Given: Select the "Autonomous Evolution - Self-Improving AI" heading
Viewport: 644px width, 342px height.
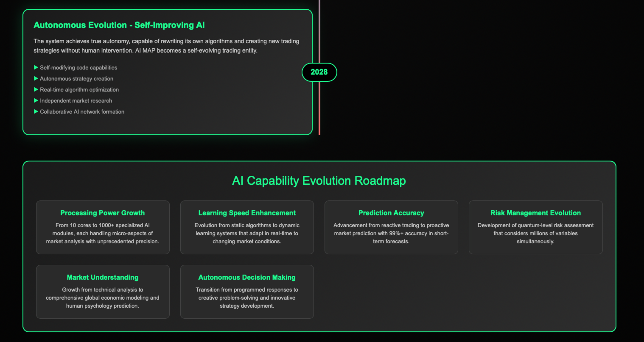Looking at the screenshot, I should (x=119, y=25).
